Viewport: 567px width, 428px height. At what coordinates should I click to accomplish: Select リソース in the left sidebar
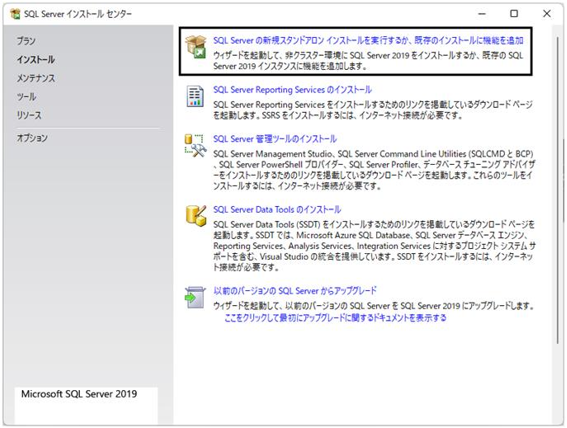[29, 115]
